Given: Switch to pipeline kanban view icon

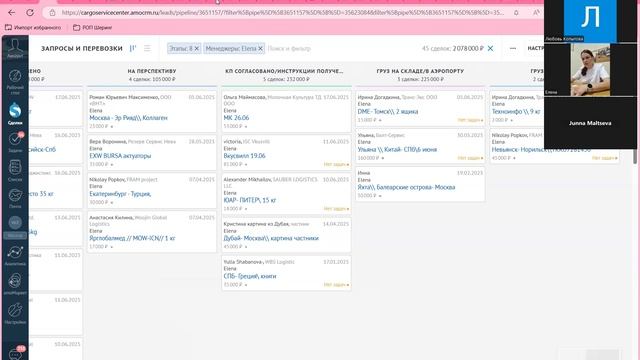Looking at the screenshot, I should tap(133, 48).
